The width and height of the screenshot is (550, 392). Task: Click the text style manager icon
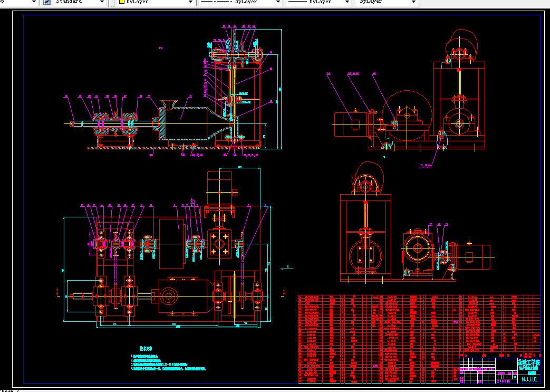pos(47,2)
